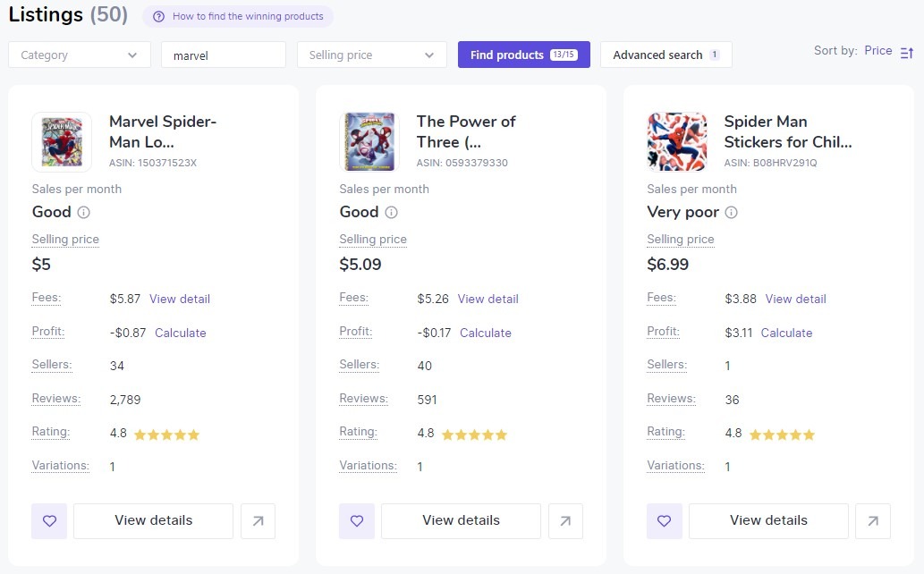Viewport: 924px width, 574px height.
Task: Open the Selling price dropdown filter
Action: pyautogui.click(x=372, y=55)
